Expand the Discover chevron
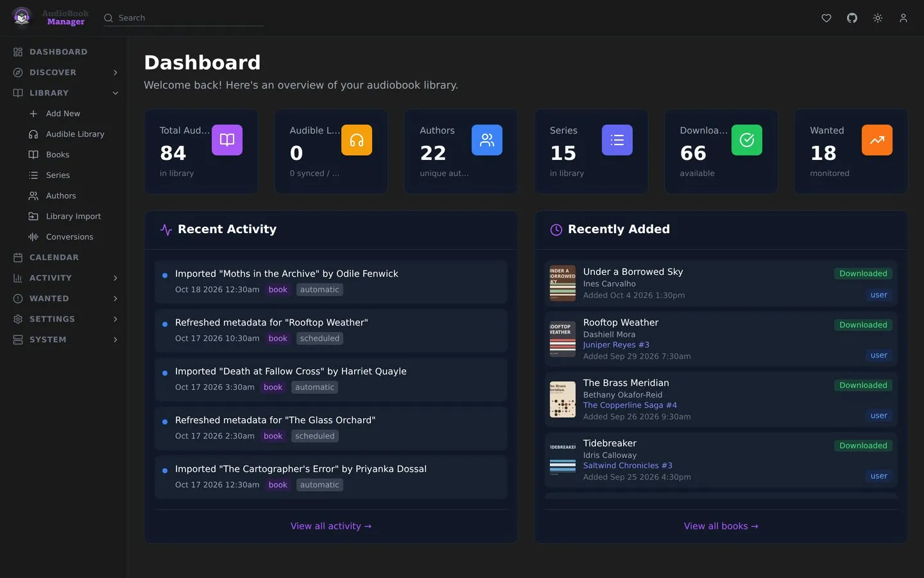 click(116, 73)
